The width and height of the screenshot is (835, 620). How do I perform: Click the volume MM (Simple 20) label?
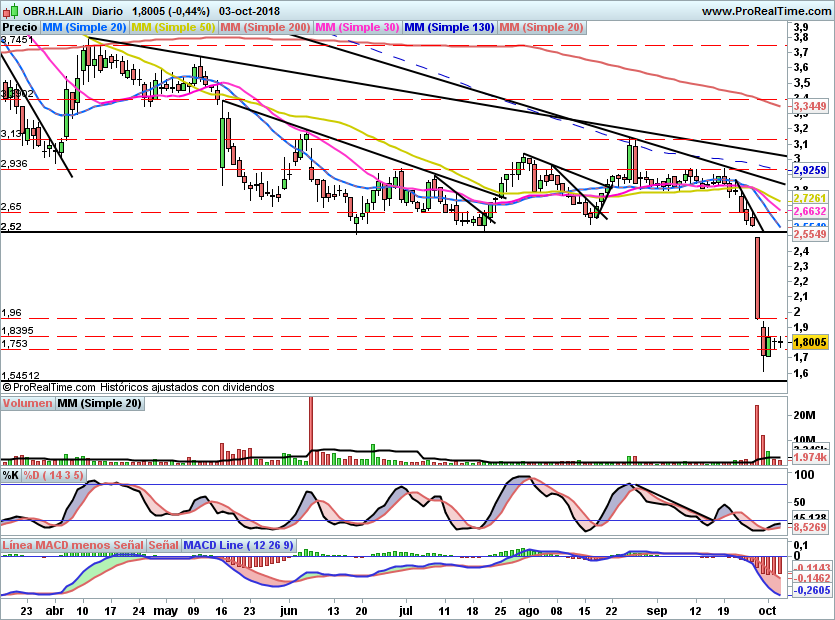pos(100,403)
